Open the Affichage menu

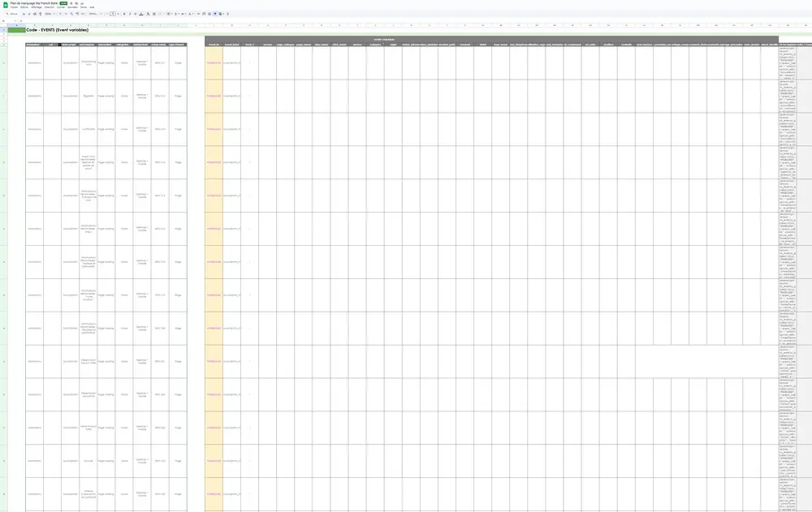point(37,7)
